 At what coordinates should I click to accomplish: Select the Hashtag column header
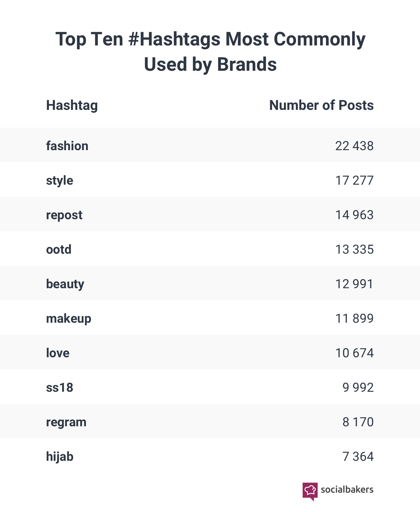[x=72, y=105]
